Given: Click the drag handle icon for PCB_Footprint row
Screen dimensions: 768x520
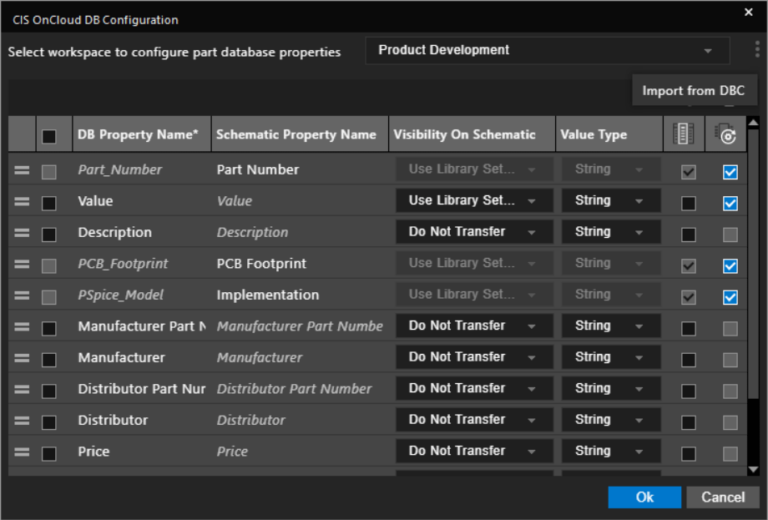Looking at the screenshot, I should [x=22, y=264].
